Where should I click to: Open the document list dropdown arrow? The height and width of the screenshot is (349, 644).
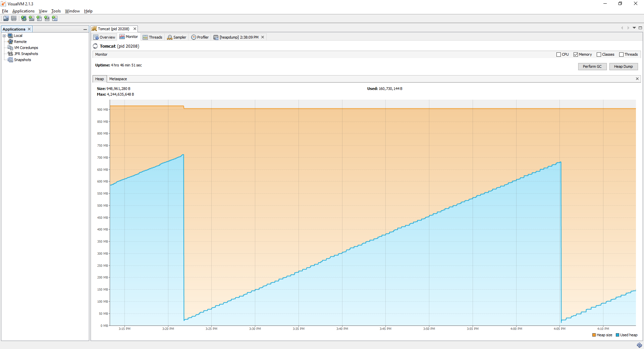pyautogui.click(x=634, y=28)
